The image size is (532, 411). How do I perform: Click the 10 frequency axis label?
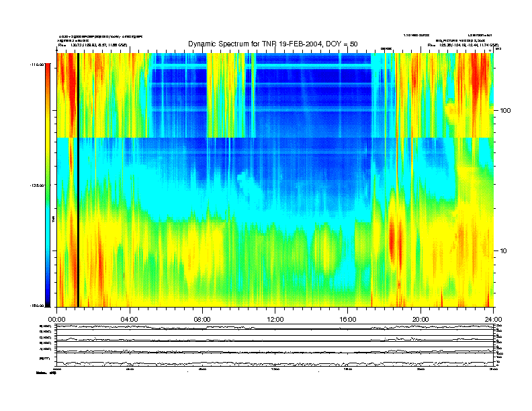click(x=503, y=251)
